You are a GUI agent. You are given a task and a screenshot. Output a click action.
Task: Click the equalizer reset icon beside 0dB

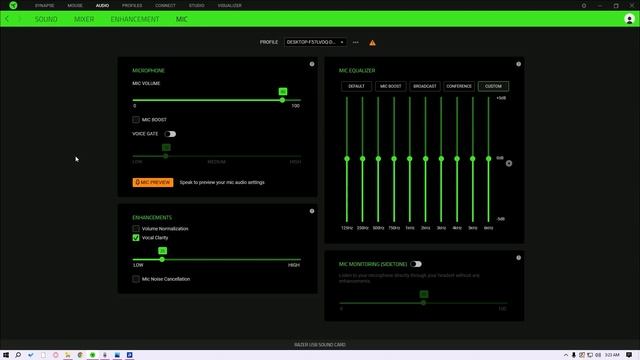(509, 163)
